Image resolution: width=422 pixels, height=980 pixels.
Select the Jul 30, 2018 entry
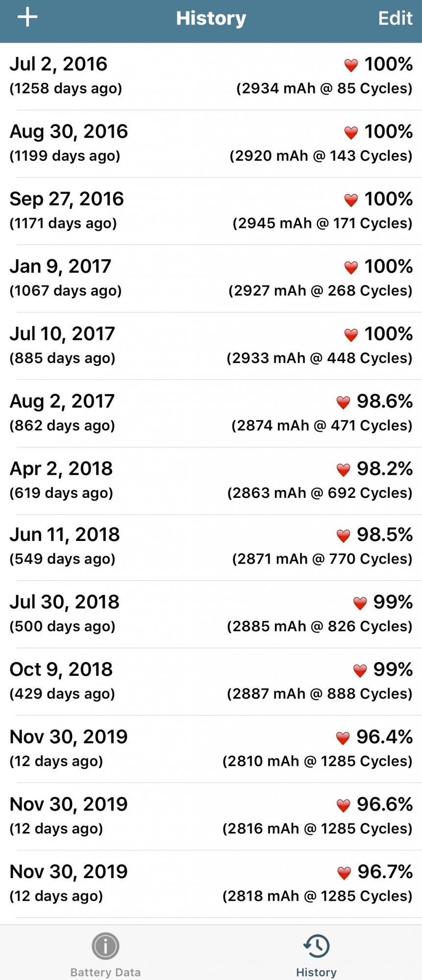(x=211, y=613)
